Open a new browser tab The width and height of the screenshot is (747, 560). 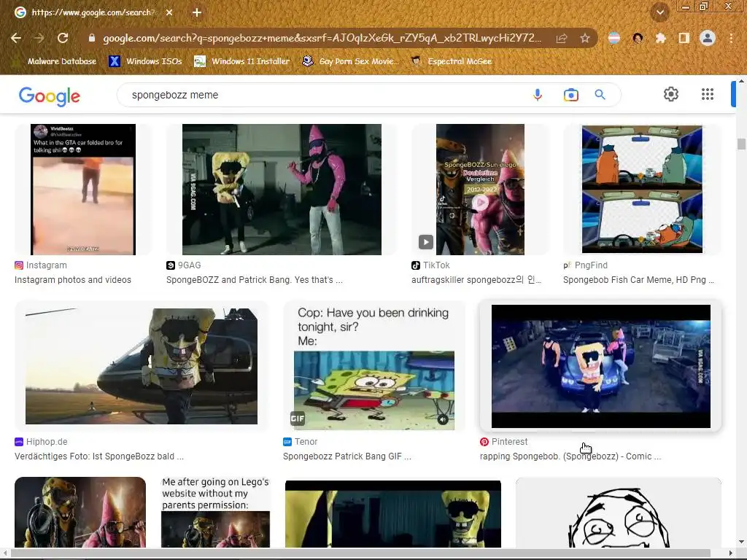tap(197, 12)
